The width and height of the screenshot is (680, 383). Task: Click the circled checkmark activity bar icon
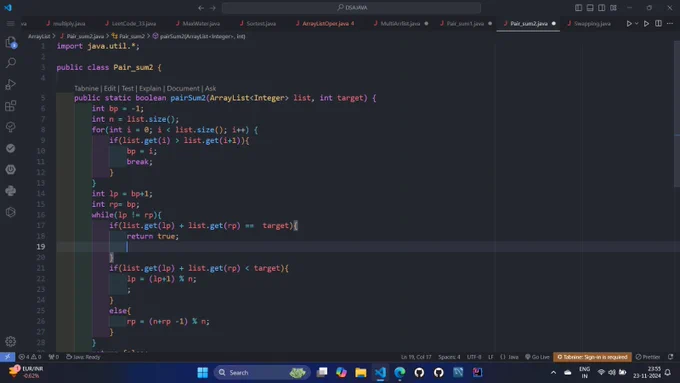(x=11, y=148)
